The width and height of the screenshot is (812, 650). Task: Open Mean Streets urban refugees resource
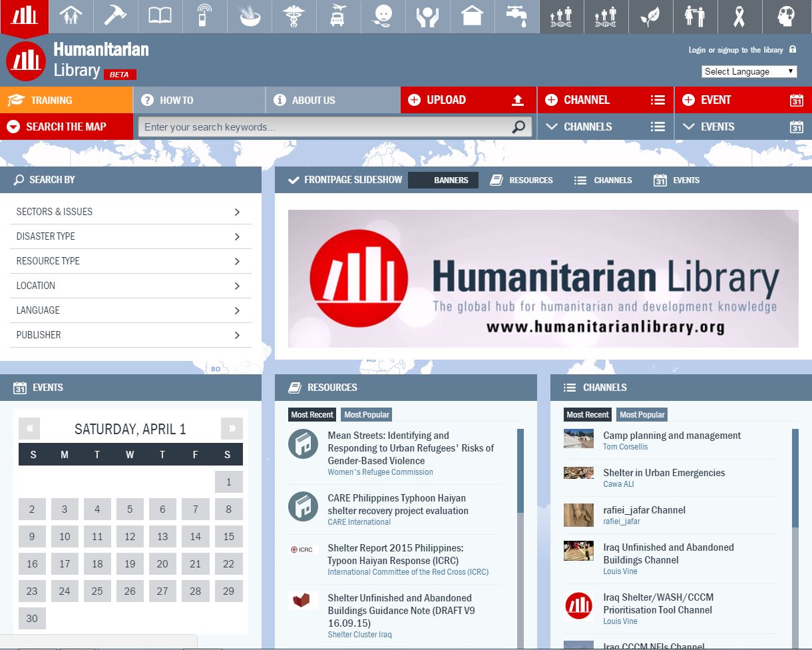click(x=411, y=448)
